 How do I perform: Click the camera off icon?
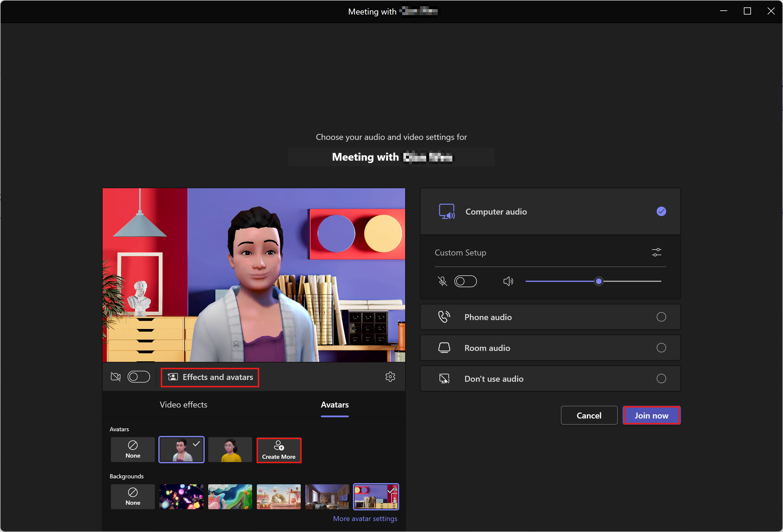coord(116,377)
